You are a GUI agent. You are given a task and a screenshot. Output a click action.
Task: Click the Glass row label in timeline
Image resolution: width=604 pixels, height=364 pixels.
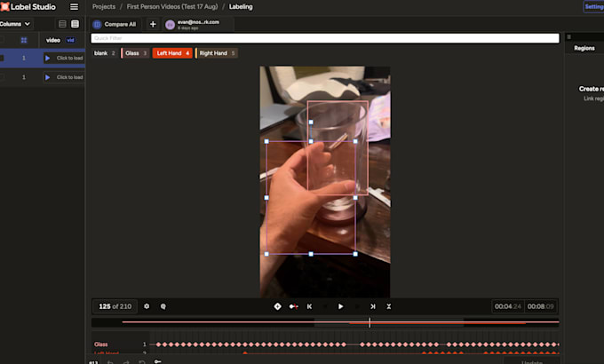pos(101,344)
